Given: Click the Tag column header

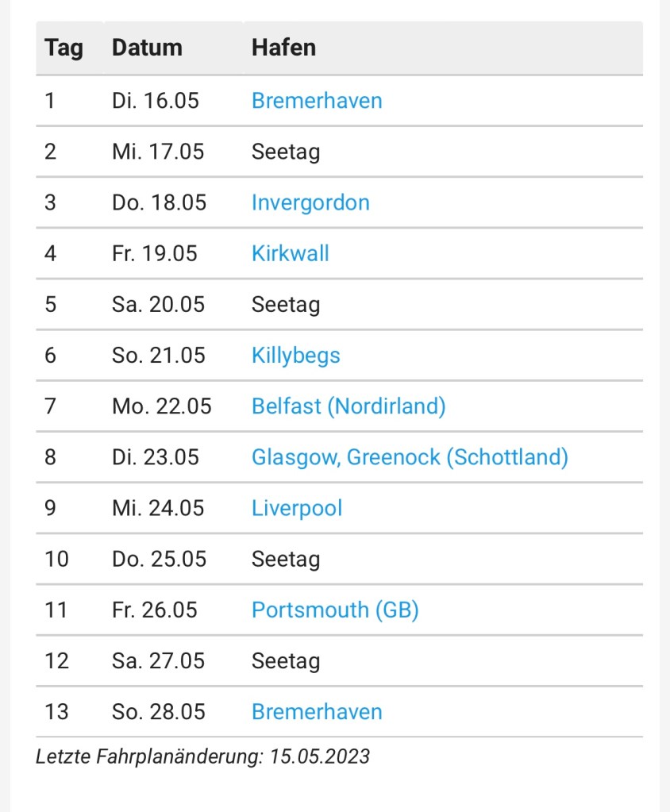Looking at the screenshot, I should click(64, 48).
